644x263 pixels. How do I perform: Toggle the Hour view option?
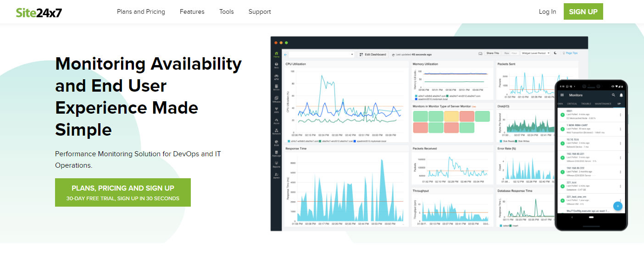[514, 53]
